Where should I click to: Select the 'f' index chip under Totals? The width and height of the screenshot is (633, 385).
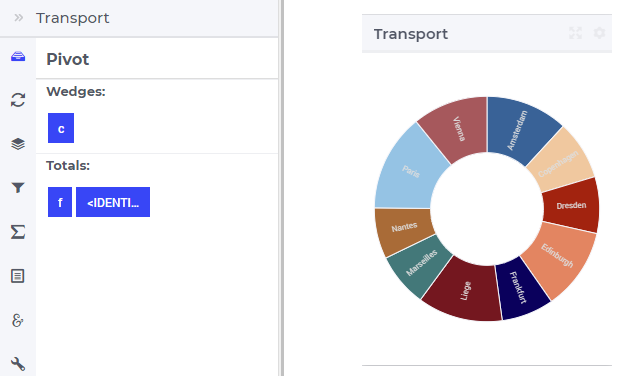60,202
